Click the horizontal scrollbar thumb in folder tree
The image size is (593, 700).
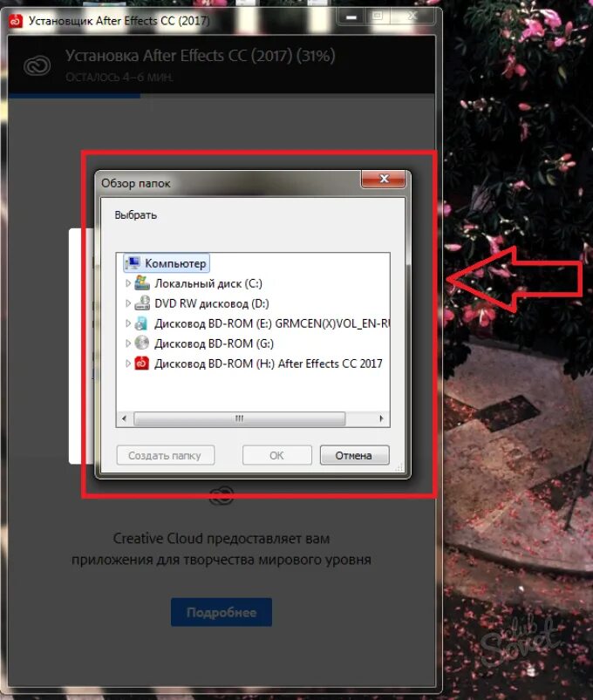[239, 418]
